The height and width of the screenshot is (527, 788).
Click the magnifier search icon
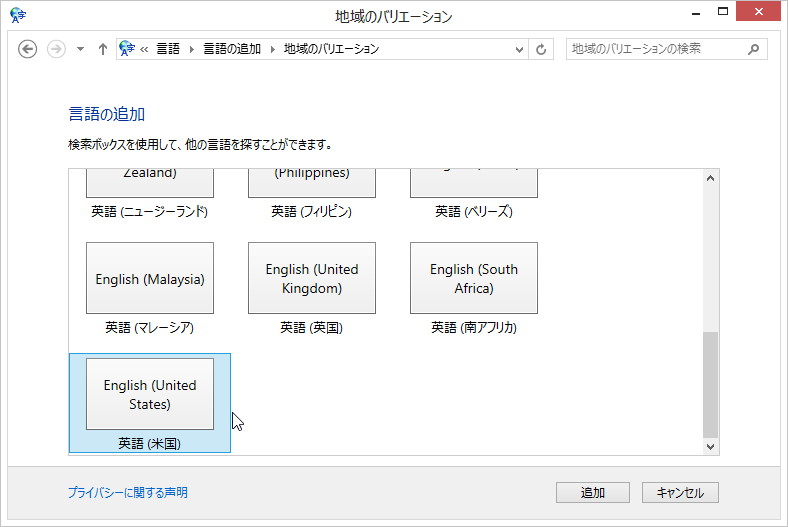753,49
